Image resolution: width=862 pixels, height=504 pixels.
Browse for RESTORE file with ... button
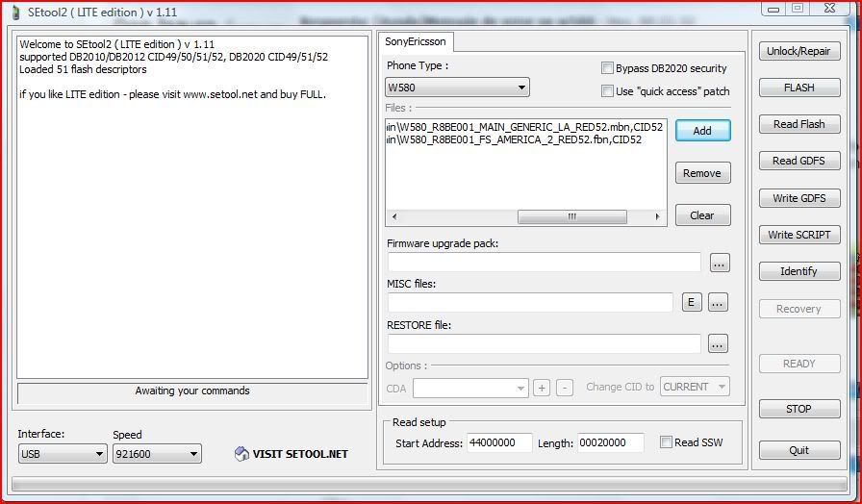tap(718, 344)
